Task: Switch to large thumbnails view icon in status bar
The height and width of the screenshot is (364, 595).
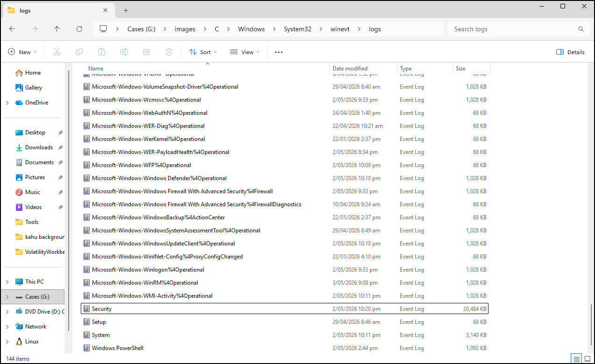Action: (x=587, y=358)
